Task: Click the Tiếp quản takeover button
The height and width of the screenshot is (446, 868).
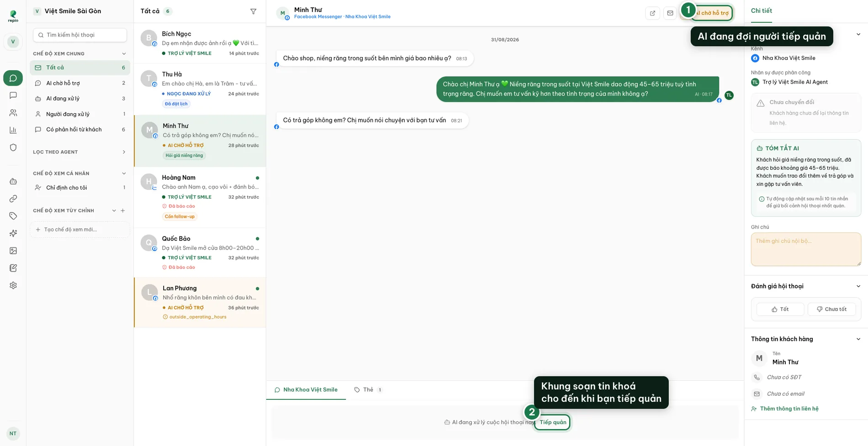Action: click(553, 422)
